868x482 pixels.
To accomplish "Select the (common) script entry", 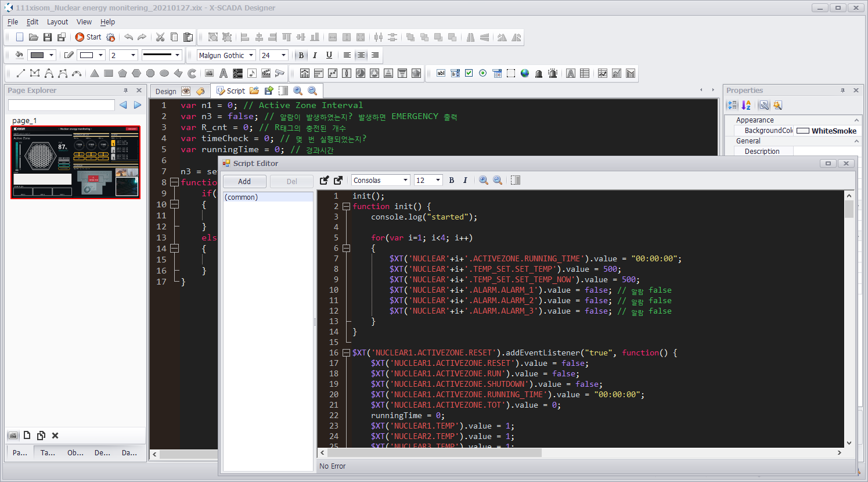I will (268, 197).
